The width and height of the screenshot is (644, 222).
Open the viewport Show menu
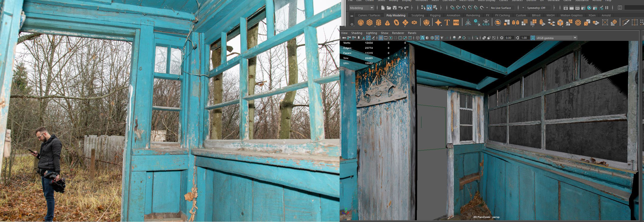click(384, 33)
